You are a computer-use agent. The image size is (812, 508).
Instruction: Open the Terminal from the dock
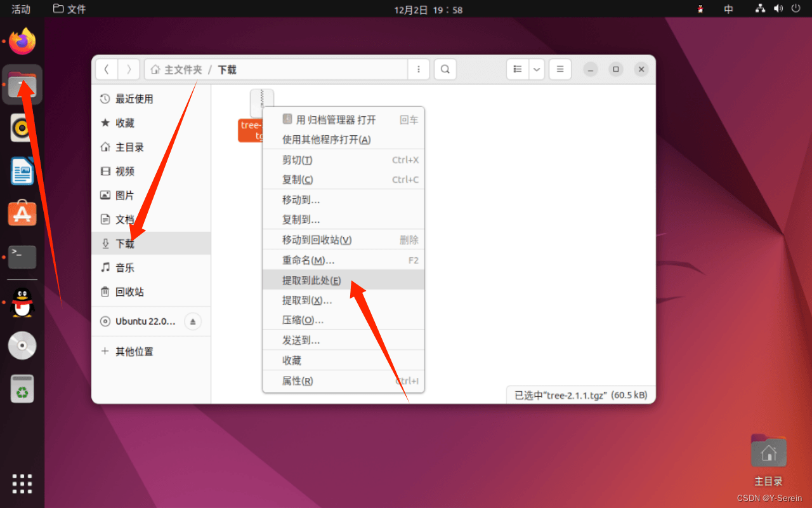tap(22, 257)
